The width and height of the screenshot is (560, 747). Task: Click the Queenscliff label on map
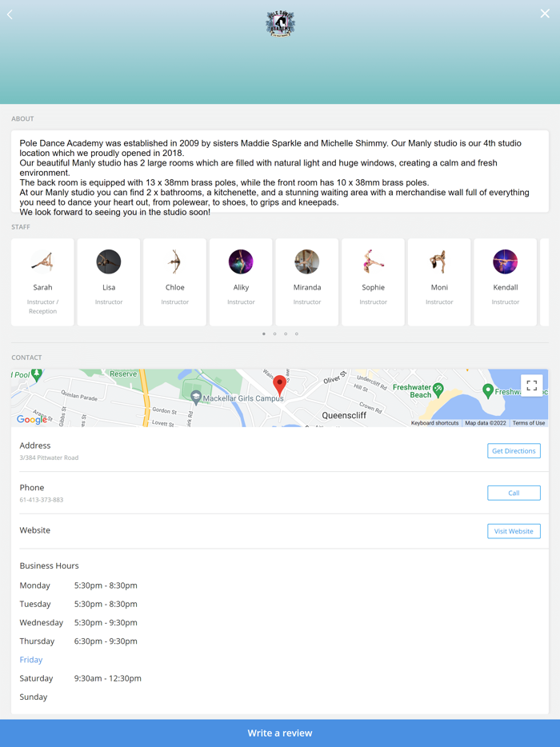pos(344,415)
